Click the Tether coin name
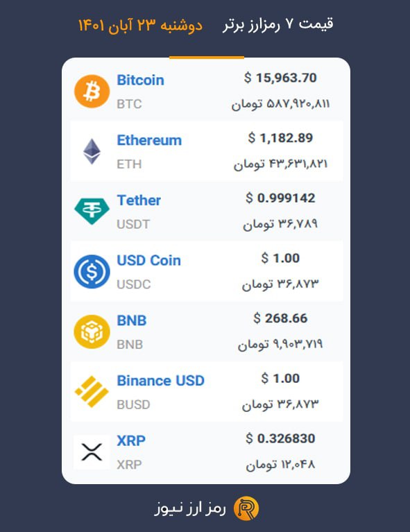This screenshot has height=532, width=410. pos(139,200)
